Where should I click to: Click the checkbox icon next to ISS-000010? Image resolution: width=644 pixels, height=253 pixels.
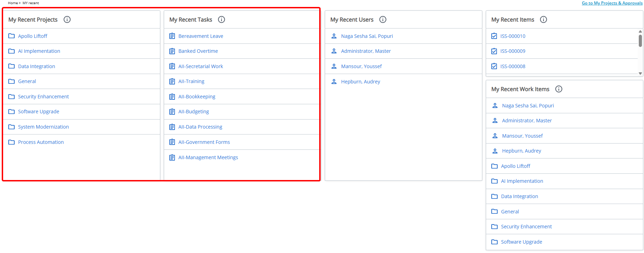pyautogui.click(x=494, y=36)
